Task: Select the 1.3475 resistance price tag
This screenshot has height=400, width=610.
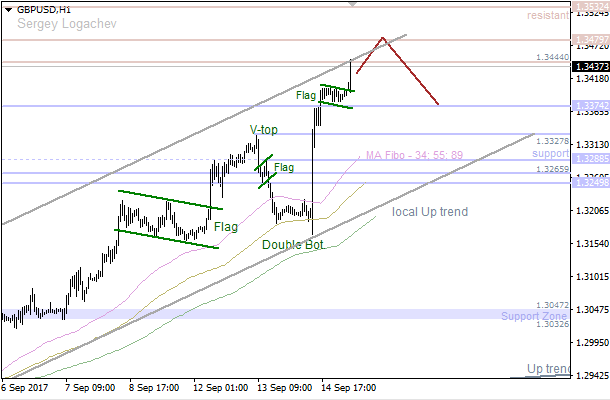Action: click(x=588, y=41)
